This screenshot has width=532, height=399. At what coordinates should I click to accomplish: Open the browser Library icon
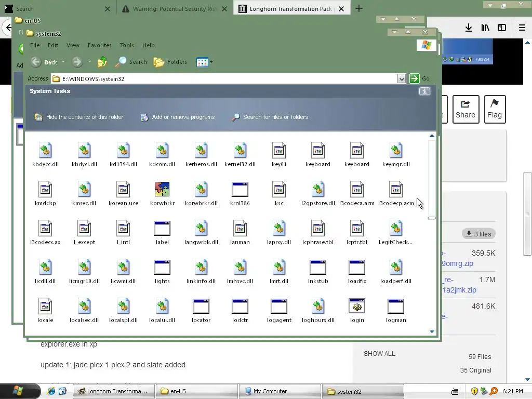click(x=485, y=28)
